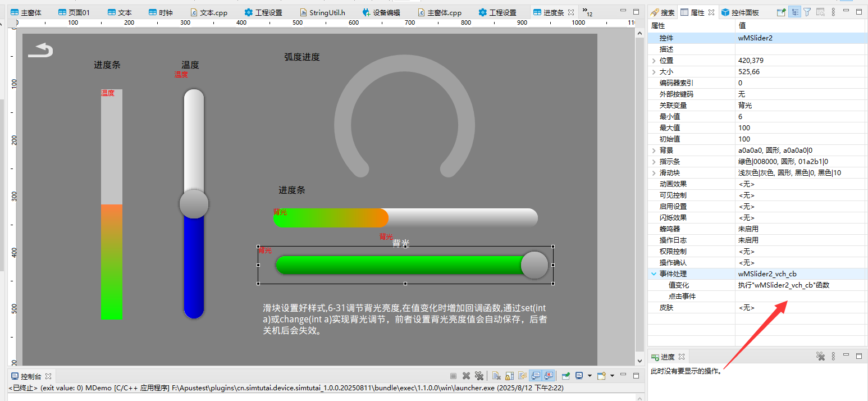Click the round knob of the vertical 温度 slider
868x401 pixels.
pyautogui.click(x=194, y=204)
